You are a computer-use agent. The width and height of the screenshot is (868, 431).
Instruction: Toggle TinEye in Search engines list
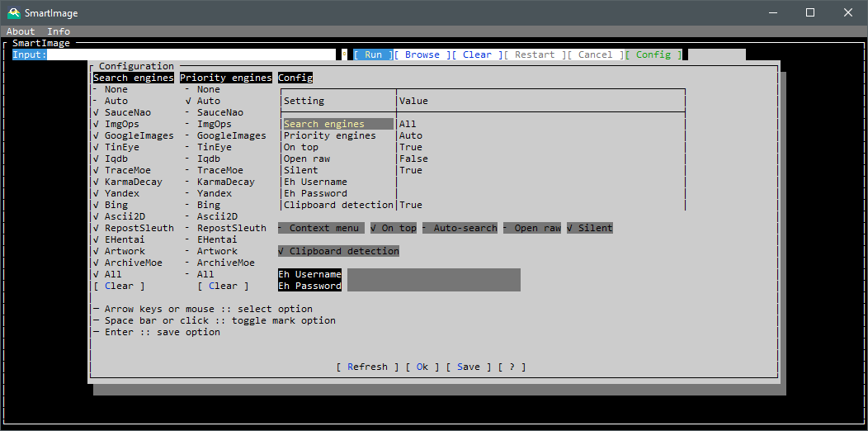point(116,147)
